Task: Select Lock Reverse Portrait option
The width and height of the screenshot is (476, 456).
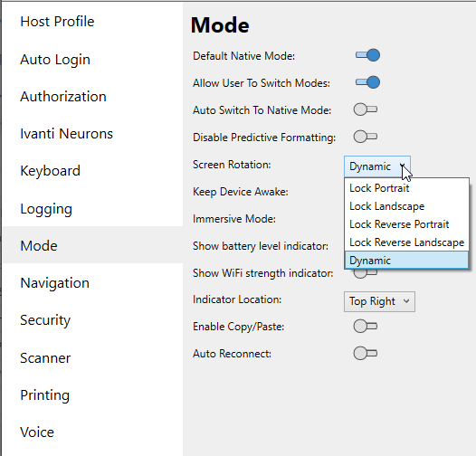Action: [x=406, y=224]
